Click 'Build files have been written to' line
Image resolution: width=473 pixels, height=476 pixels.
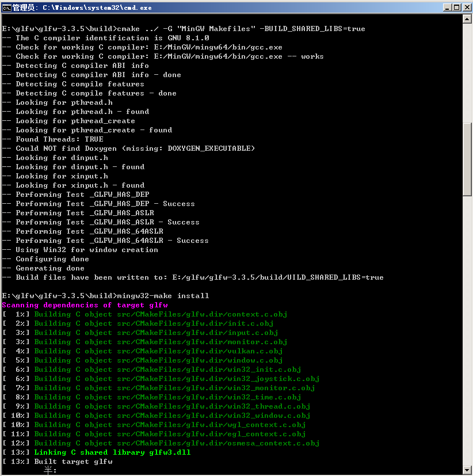[193, 277]
